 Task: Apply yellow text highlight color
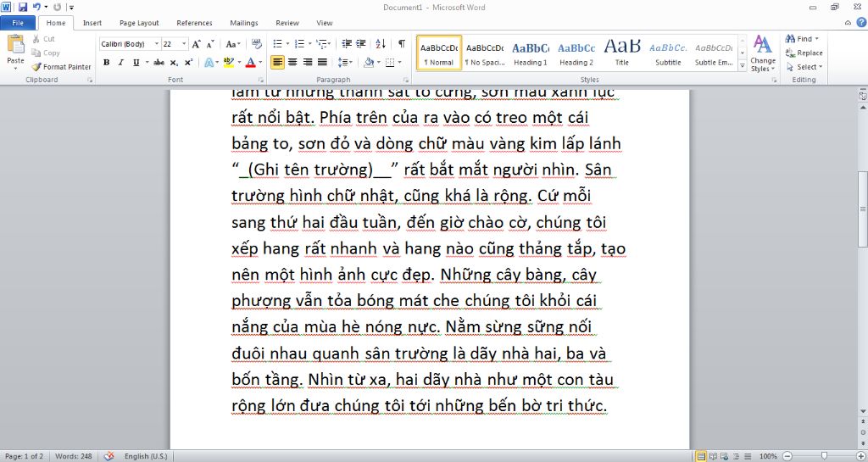(228, 63)
